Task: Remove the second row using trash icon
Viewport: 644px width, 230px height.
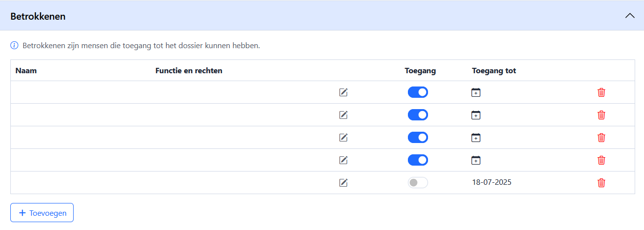Action: [x=601, y=115]
